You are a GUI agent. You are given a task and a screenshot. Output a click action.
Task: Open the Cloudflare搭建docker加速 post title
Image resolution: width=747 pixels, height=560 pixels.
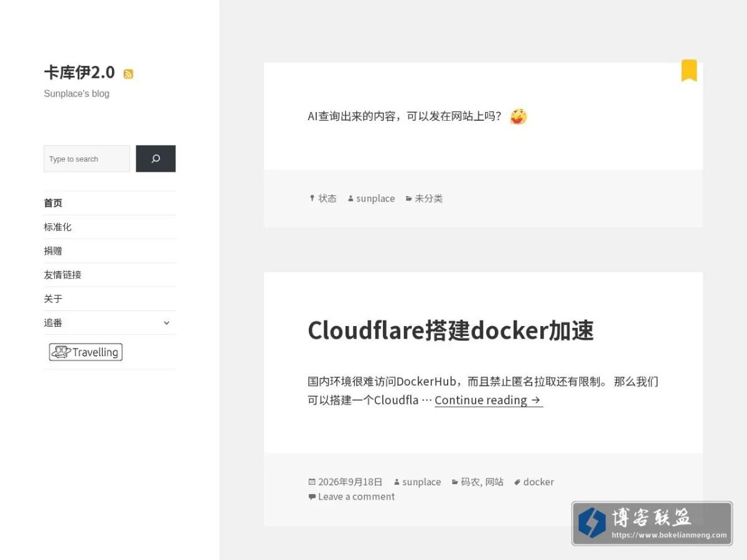pos(451,330)
